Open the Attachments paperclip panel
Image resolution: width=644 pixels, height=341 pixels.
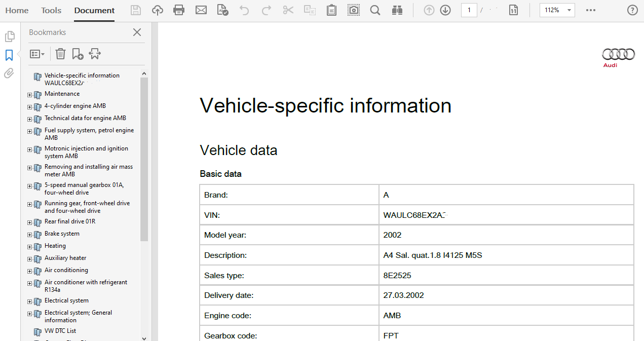pos(9,73)
